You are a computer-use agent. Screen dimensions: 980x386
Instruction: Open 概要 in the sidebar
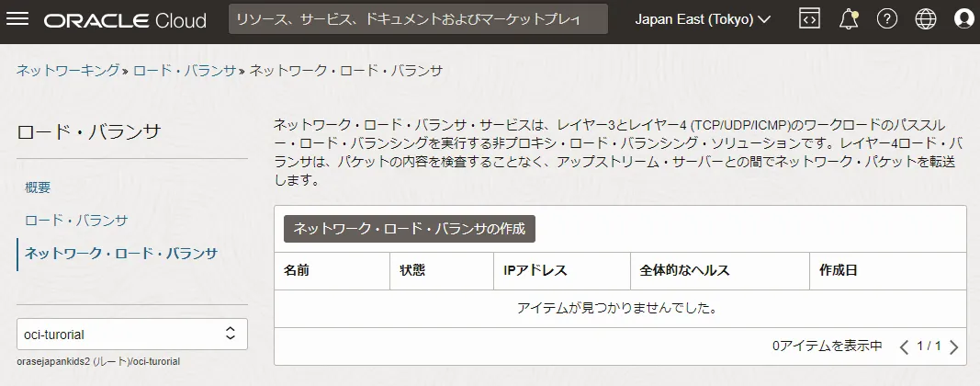(38, 187)
